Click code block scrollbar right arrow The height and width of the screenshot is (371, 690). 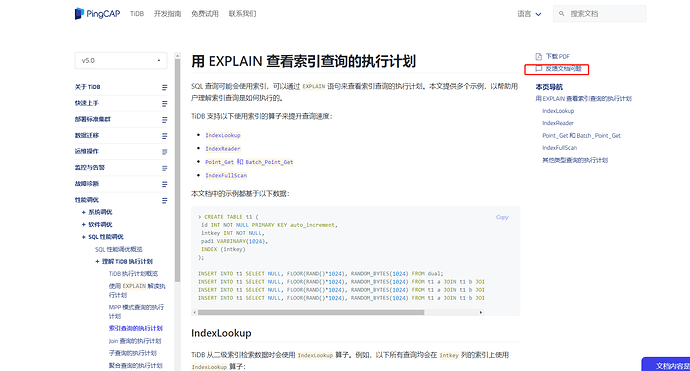481,312
